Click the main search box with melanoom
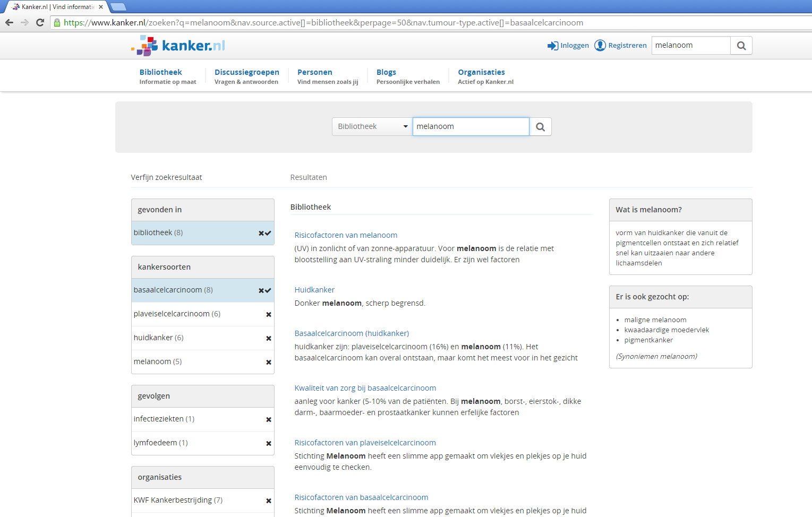The width and height of the screenshot is (812, 517). pos(471,126)
